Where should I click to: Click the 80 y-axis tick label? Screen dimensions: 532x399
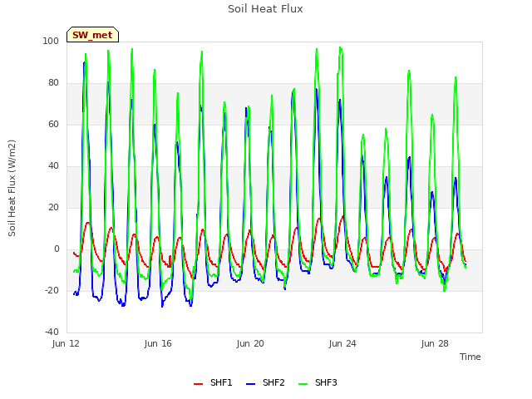[53, 83]
